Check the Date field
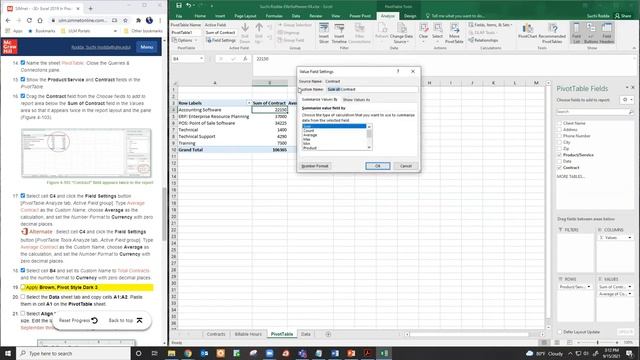Screen dimensions: 640x360 coord(559,161)
